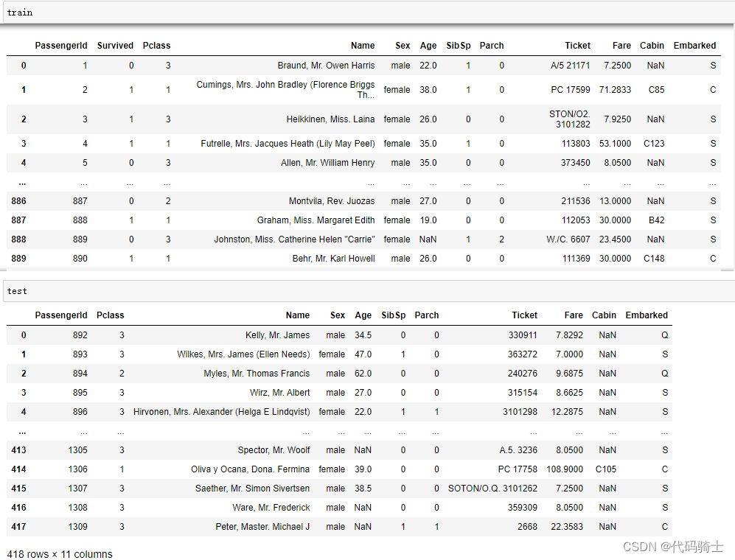Click ticket 'SOTON/O.Q. 3101262'
Image resolution: width=735 pixels, height=560 pixels.
(x=492, y=489)
